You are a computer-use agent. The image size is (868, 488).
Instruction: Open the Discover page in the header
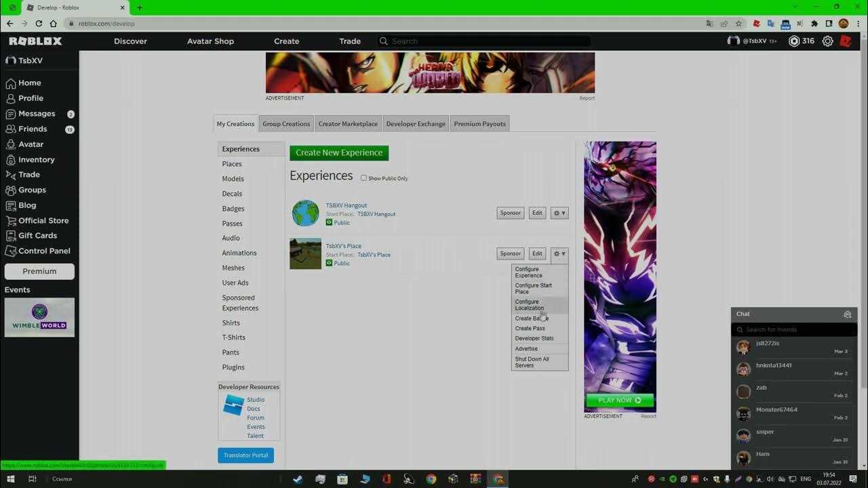click(130, 41)
